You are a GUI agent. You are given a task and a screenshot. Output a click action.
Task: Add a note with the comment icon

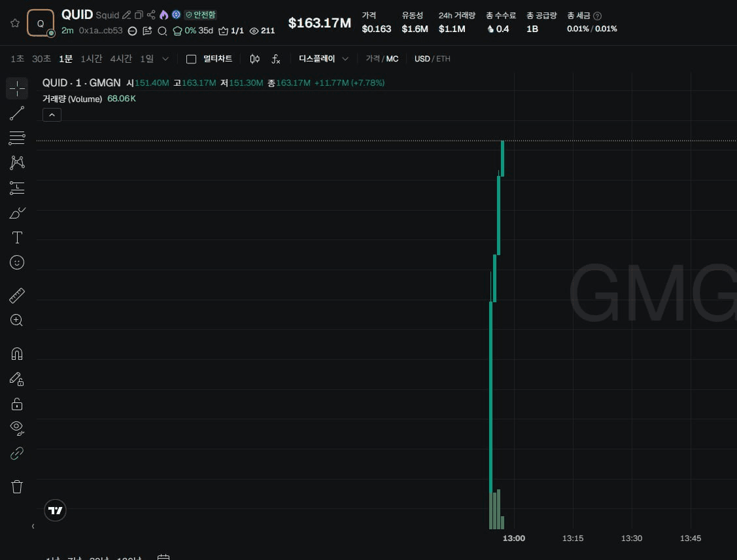(147, 31)
